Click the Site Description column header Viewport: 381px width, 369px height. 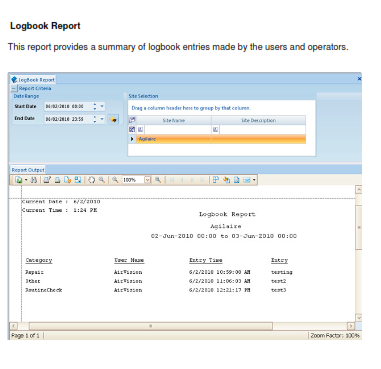pyautogui.click(x=258, y=120)
